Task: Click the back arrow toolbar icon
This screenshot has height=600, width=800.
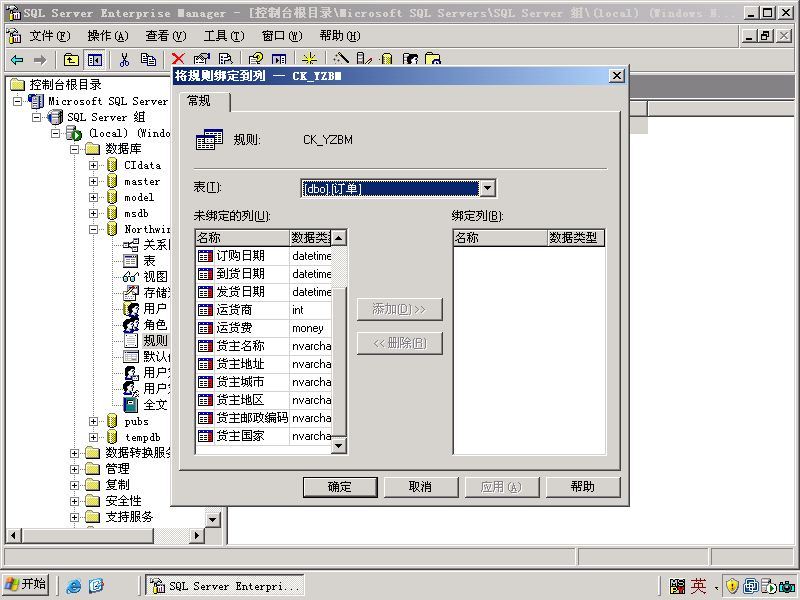Action: click(x=17, y=60)
